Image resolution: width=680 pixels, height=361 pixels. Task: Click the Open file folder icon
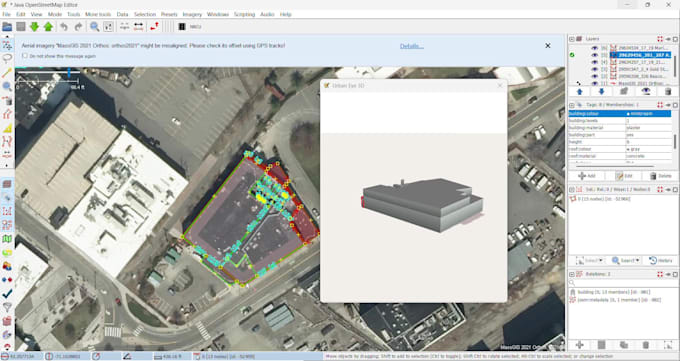[7, 26]
